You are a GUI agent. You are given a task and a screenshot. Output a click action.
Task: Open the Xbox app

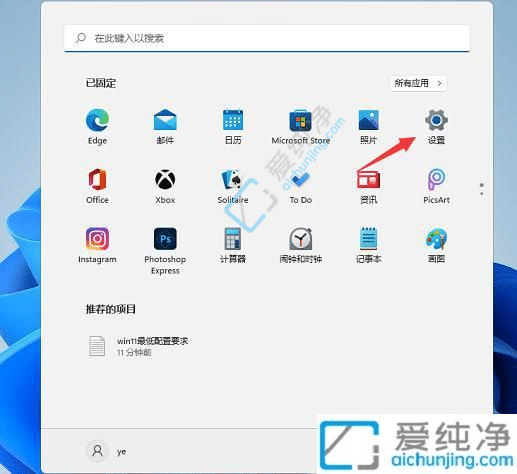[x=165, y=186]
